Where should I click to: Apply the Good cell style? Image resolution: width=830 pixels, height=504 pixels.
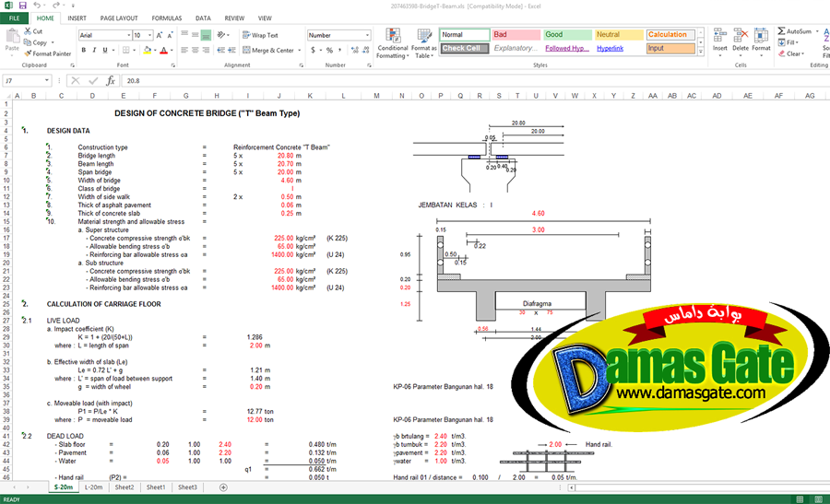(x=567, y=34)
